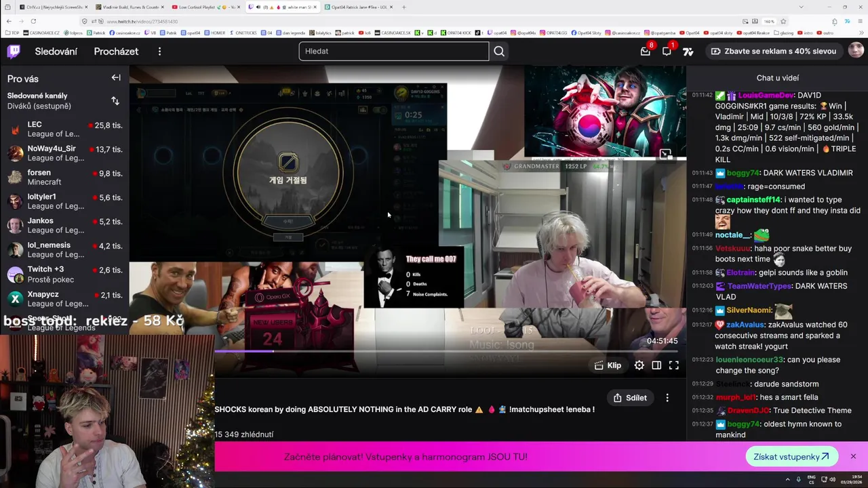This screenshot has height=488, width=868.
Task: Open zakAvalus username in chat
Action: click(745, 325)
